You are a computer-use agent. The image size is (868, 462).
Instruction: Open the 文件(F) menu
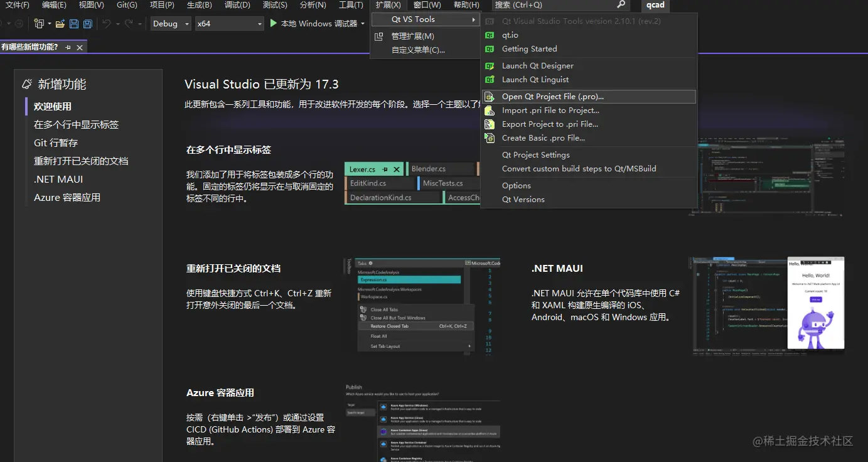point(18,5)
